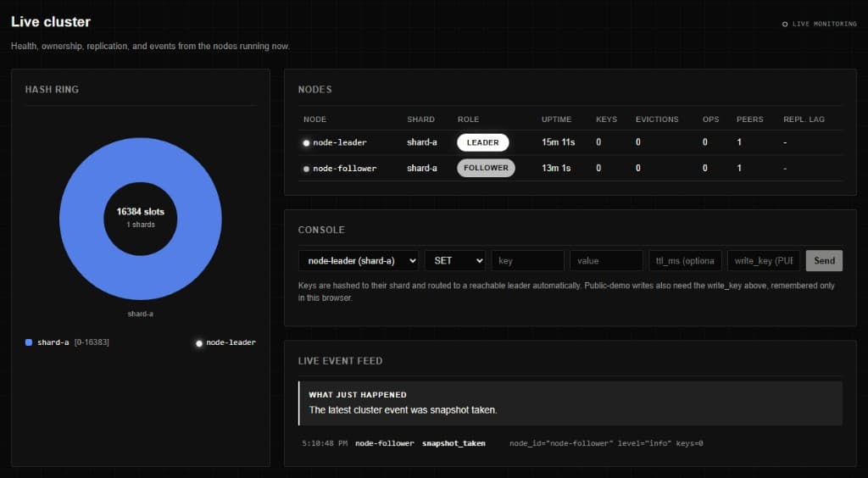The height and width of the screenshot is (478, 868).
Task: Click the Live cluster page heading
Action: (x=51, y=22)
